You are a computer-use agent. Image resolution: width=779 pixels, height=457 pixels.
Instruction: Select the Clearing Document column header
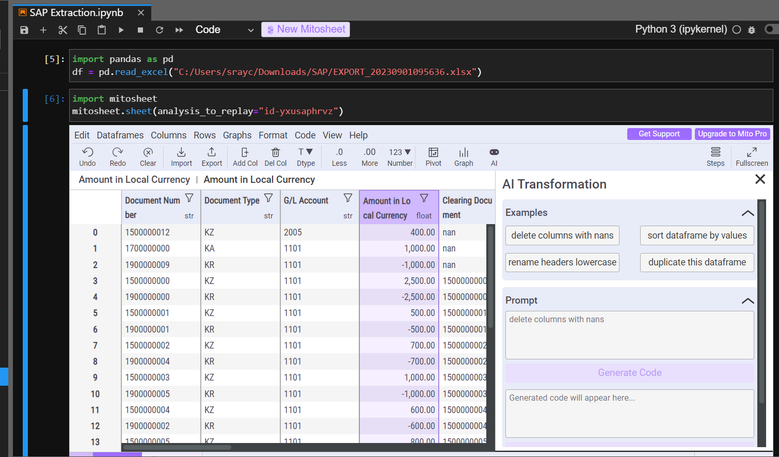467,207
